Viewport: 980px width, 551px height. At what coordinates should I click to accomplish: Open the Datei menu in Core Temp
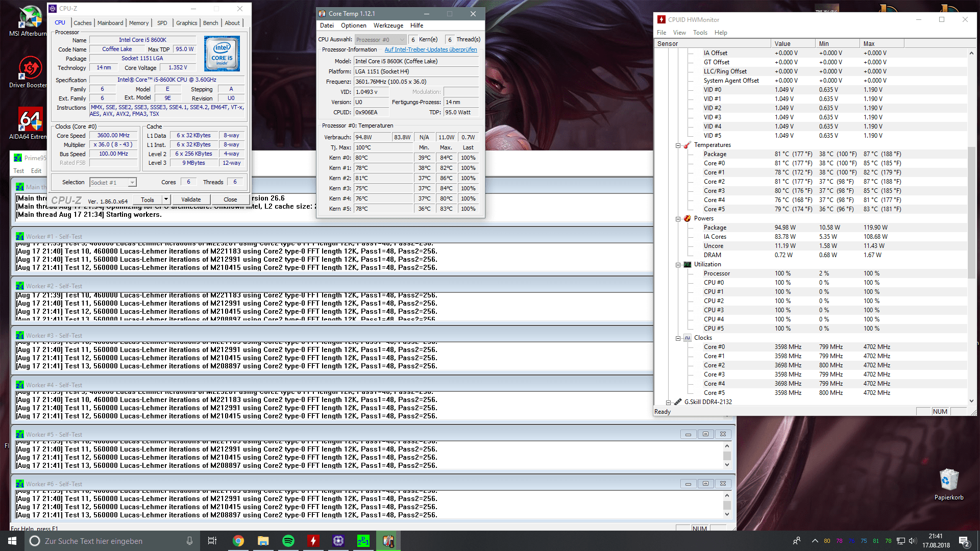327,26
